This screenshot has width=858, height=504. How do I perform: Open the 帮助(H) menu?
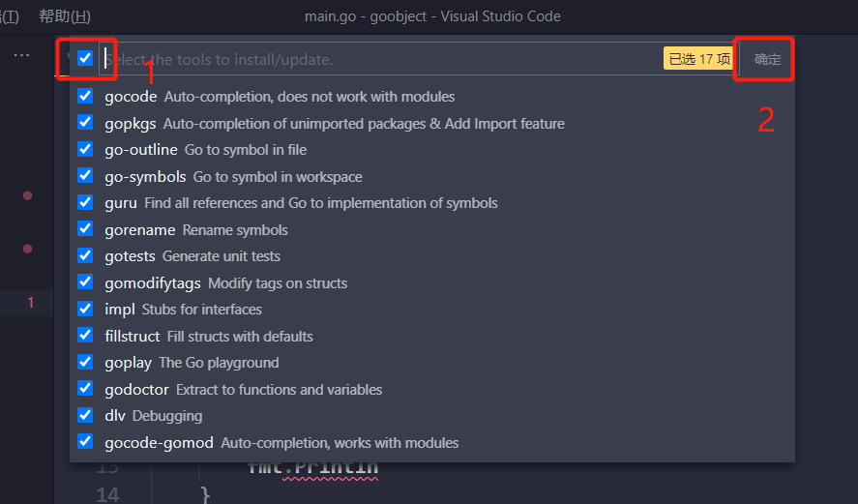(x=65, y=16)
